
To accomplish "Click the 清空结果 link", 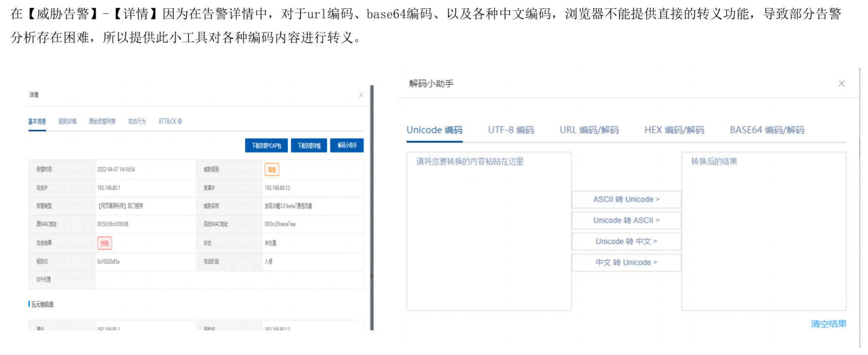I will (x=828, y=323).
